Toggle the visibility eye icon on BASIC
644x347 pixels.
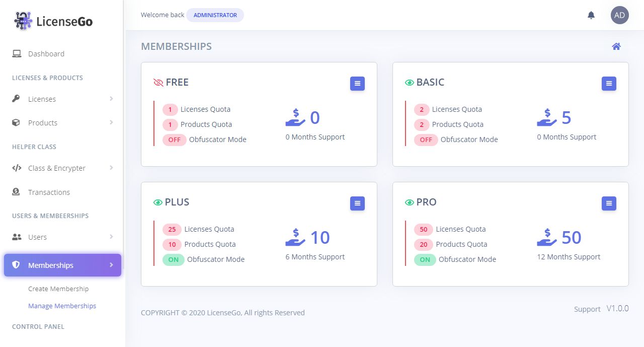(410, 83)
